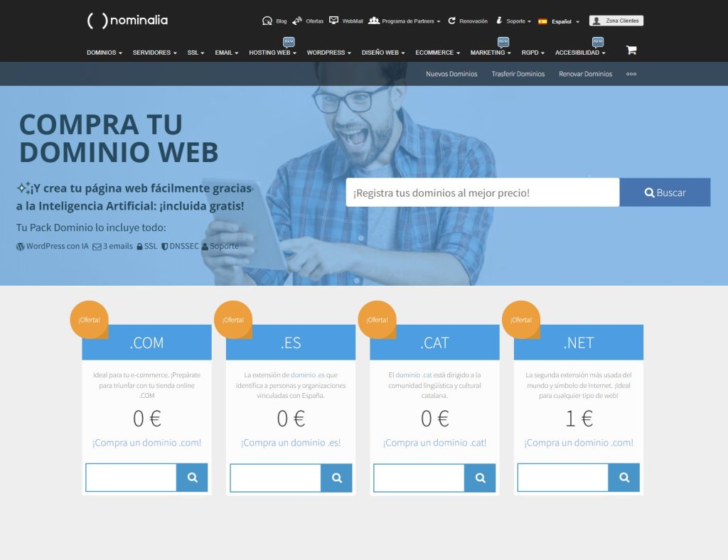
Task: Click the Blog icon in top bar
Action: 267,21
